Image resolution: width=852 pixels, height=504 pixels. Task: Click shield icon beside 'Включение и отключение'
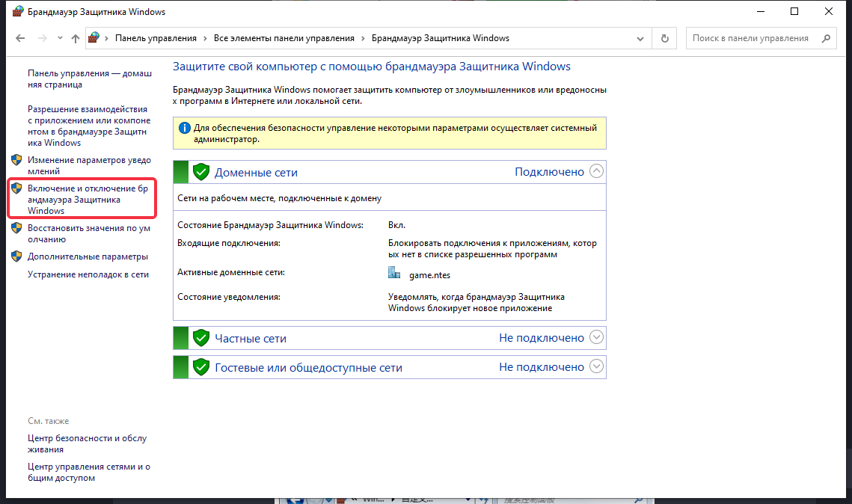point(16,188)
